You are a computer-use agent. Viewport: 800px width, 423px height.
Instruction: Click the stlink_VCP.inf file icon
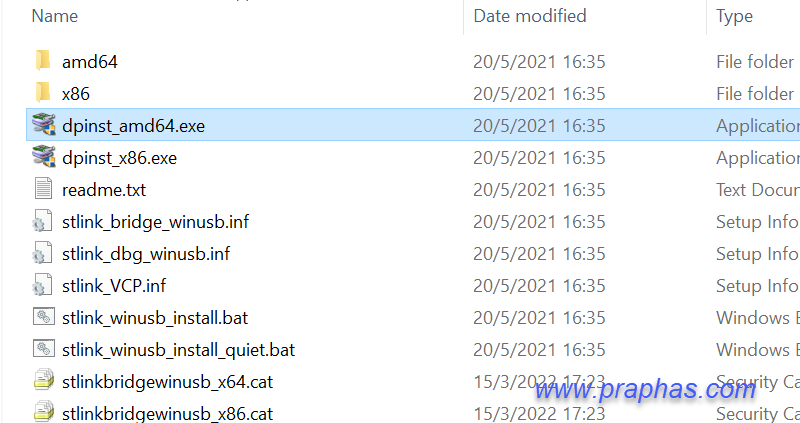(x=42, y=285)
